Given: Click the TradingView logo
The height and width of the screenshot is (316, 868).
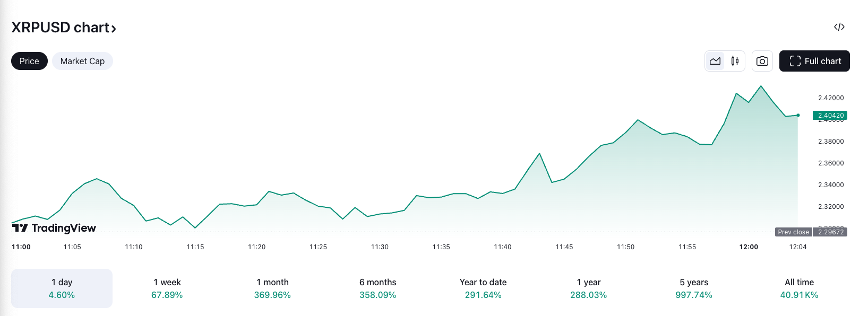Looking at the screenshot, I should tap(54, 228).
